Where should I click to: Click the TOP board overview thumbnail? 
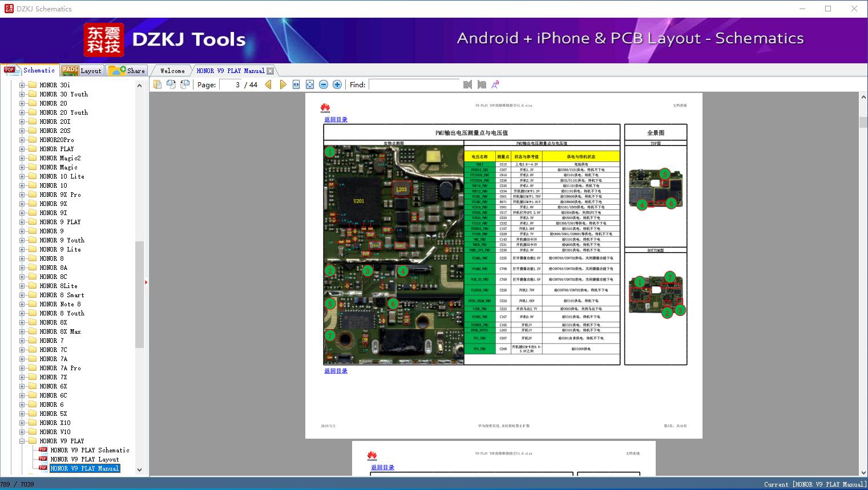(656, 189)
